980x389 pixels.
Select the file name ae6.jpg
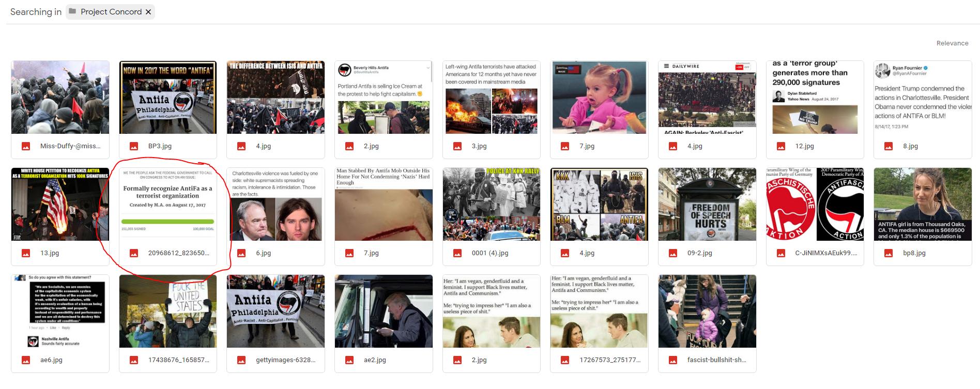(x=51, y=360)
